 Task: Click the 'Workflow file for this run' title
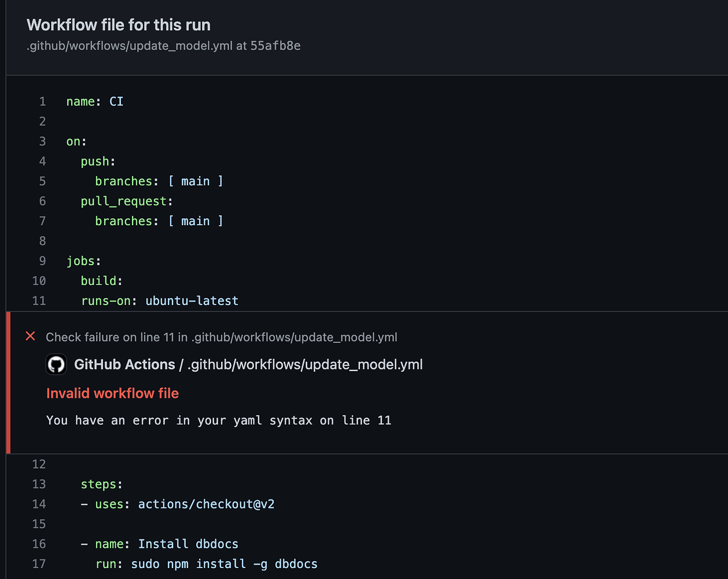(x=118, y=25)
